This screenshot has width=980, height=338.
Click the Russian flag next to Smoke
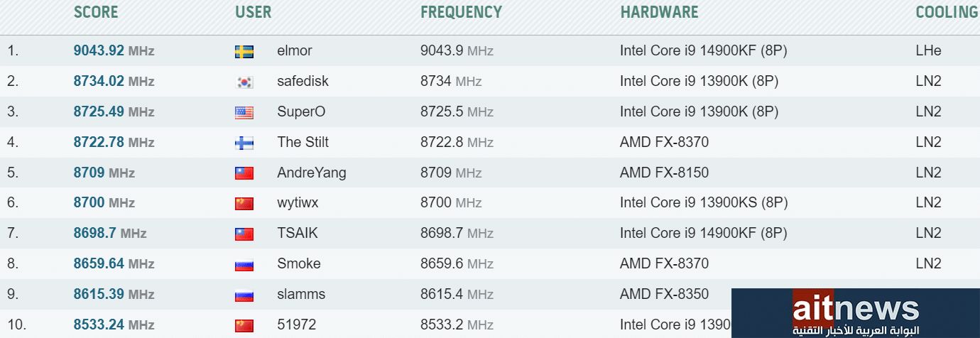(x=244, y=264)
